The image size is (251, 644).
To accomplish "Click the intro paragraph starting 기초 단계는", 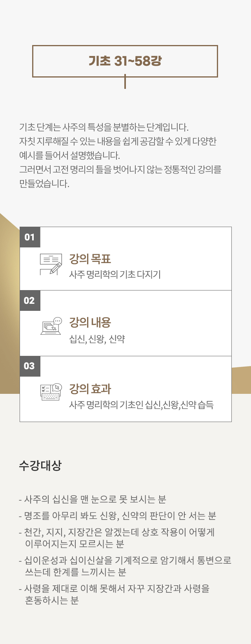I will coord(120,155).
